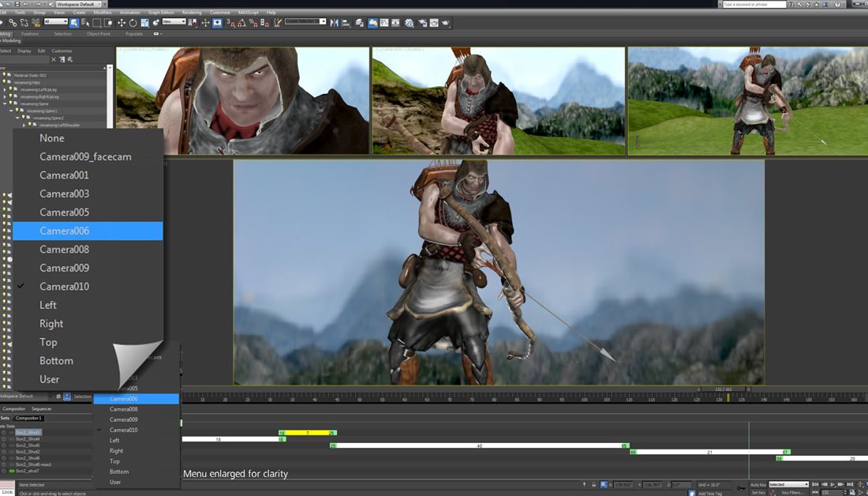The image size is (868, 496).
Task: Open the Select by Name dialog
Action: click(85, 23)
